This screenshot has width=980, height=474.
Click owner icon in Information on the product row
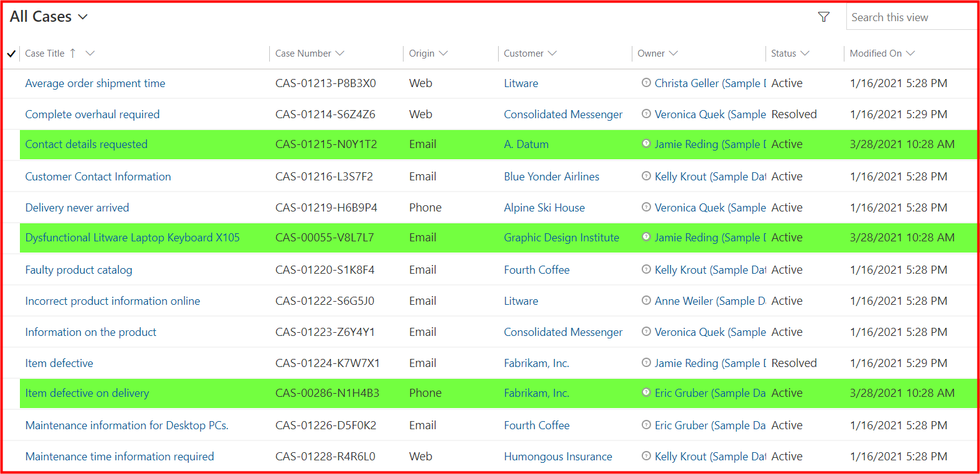pyautogui.click(x=646, y=331)
